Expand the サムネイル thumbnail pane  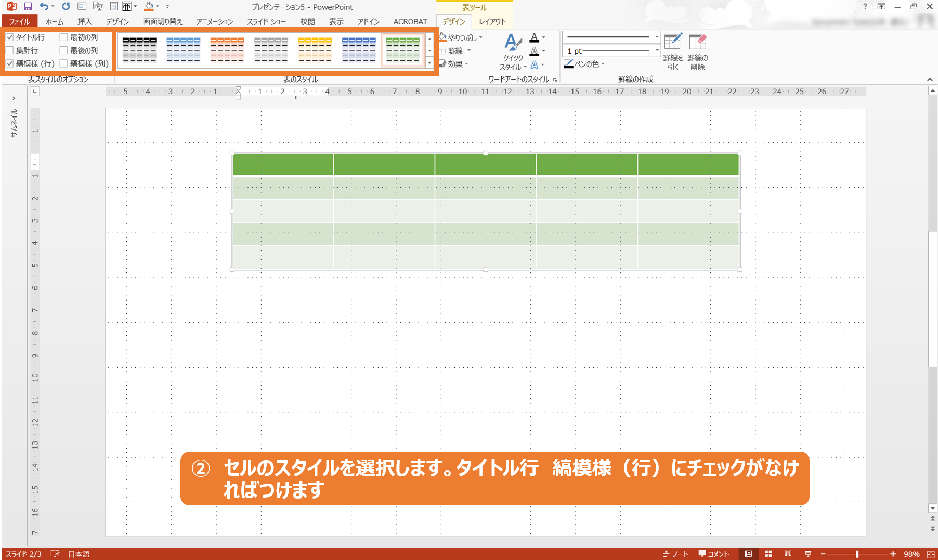[x=14, y=98]
